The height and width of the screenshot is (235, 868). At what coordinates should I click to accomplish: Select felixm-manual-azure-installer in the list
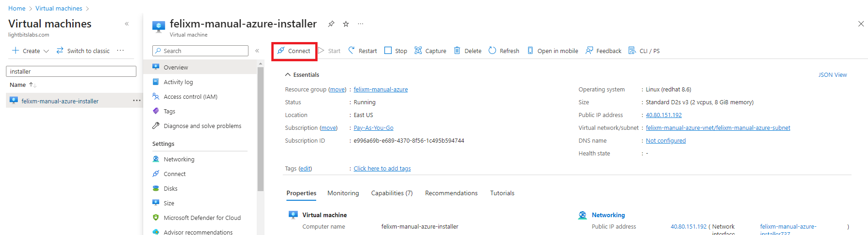point(60,101)
